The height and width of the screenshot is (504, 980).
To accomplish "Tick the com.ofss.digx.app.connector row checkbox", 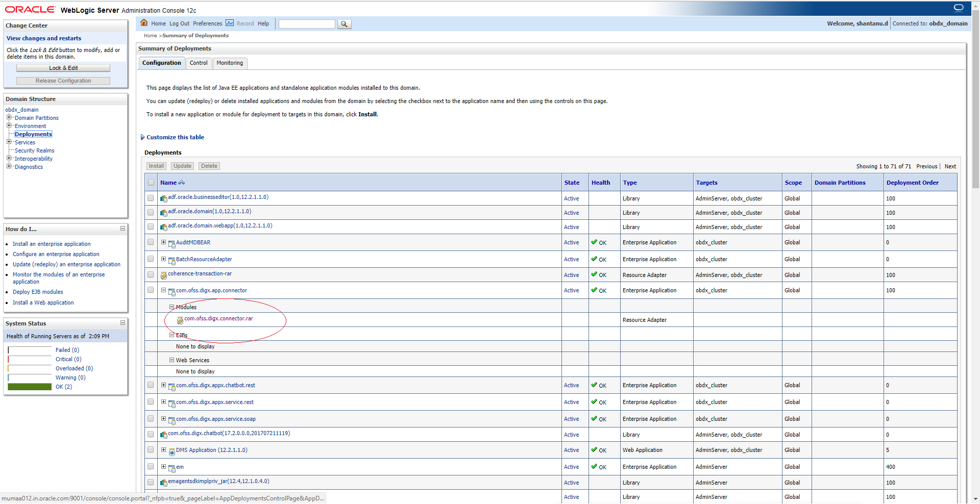I will point(151,290).
